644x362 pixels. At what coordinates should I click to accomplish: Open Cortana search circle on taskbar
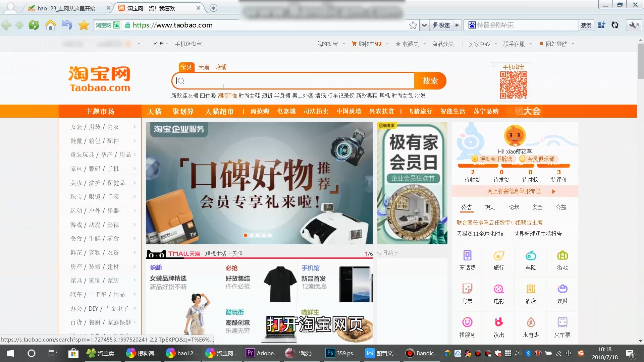pos(32,353)
